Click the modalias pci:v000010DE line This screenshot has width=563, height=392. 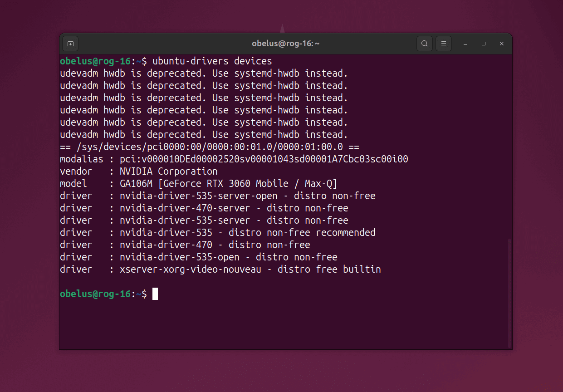click(234, 159)
